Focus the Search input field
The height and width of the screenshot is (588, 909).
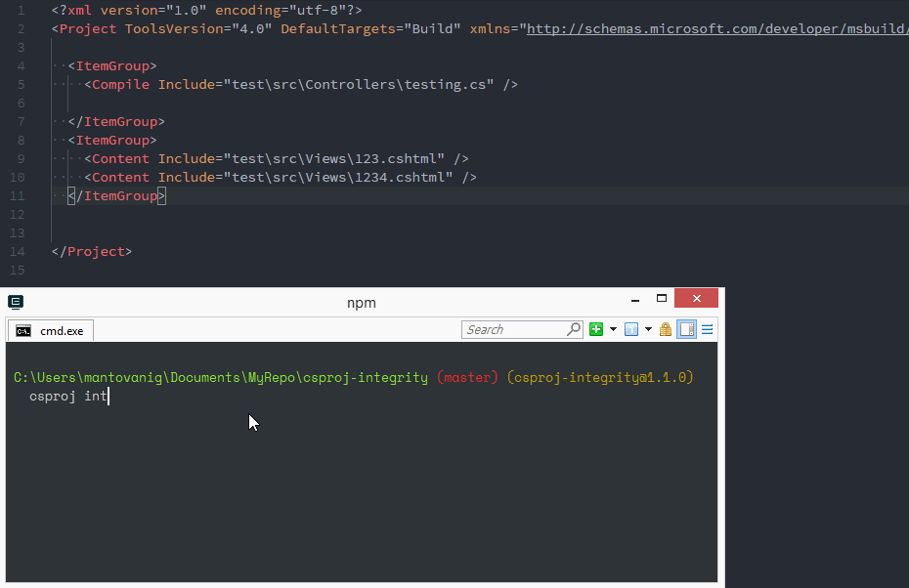[513, 330]
